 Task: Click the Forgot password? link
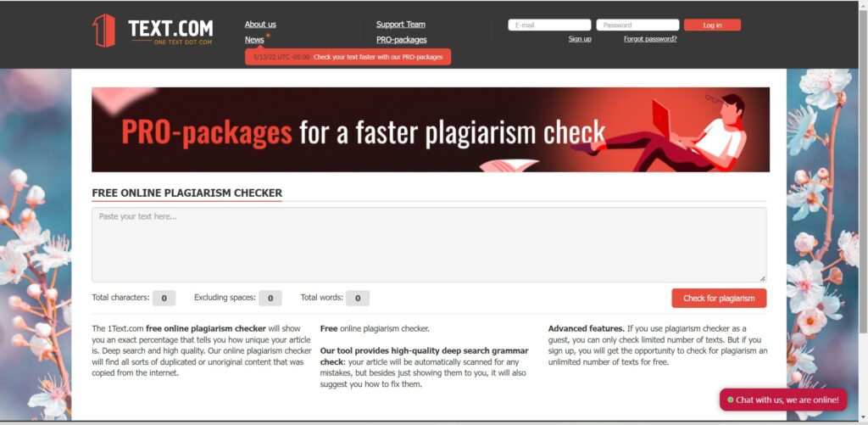[650, 39]
